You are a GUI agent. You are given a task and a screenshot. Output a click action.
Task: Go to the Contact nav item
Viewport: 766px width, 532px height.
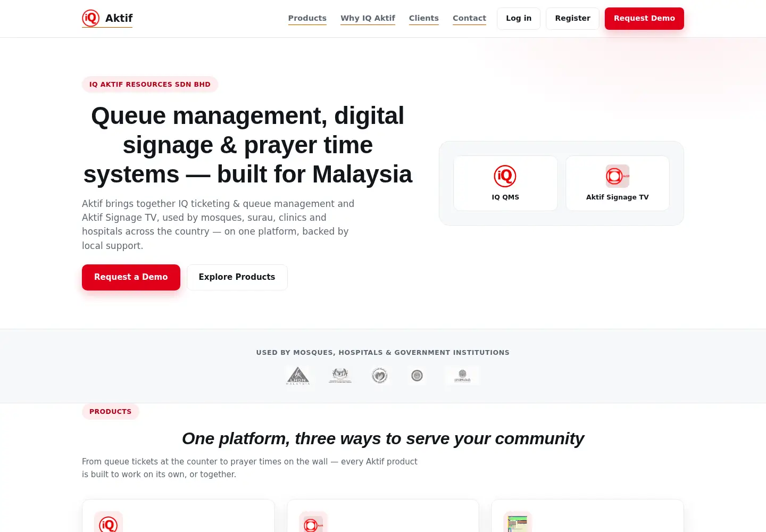469,18
